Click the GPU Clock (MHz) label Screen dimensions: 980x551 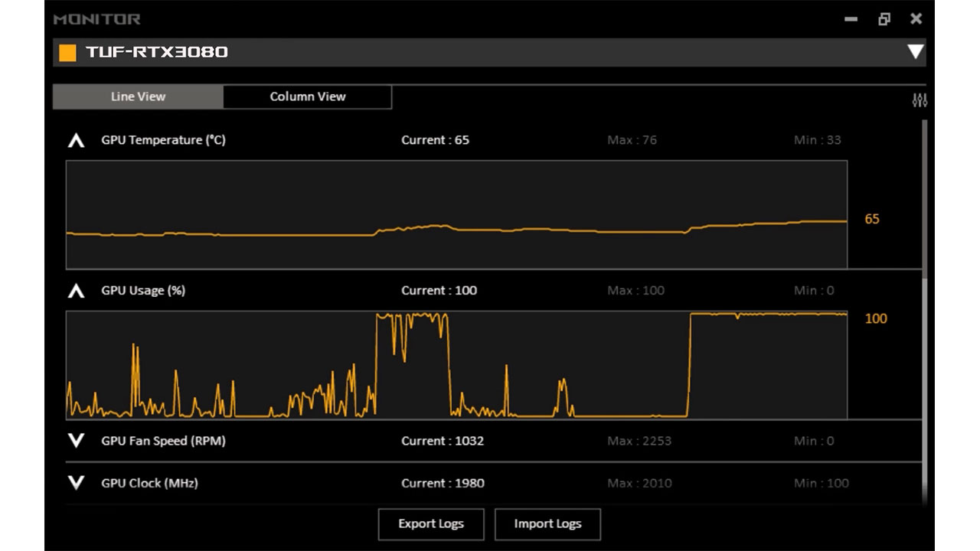pos(149,483)
